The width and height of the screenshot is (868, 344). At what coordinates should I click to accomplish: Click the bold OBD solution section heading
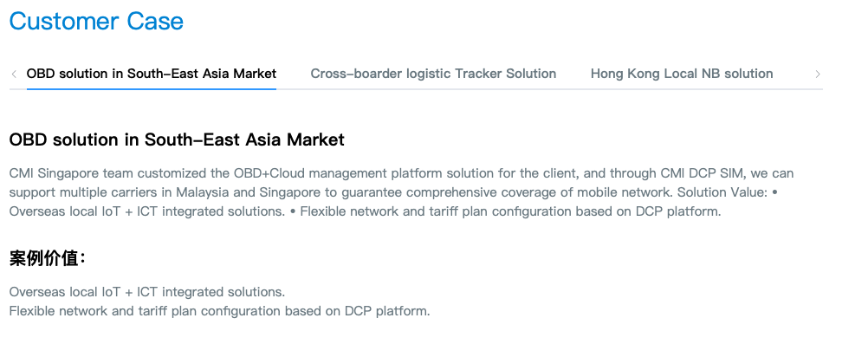[177, 140]
